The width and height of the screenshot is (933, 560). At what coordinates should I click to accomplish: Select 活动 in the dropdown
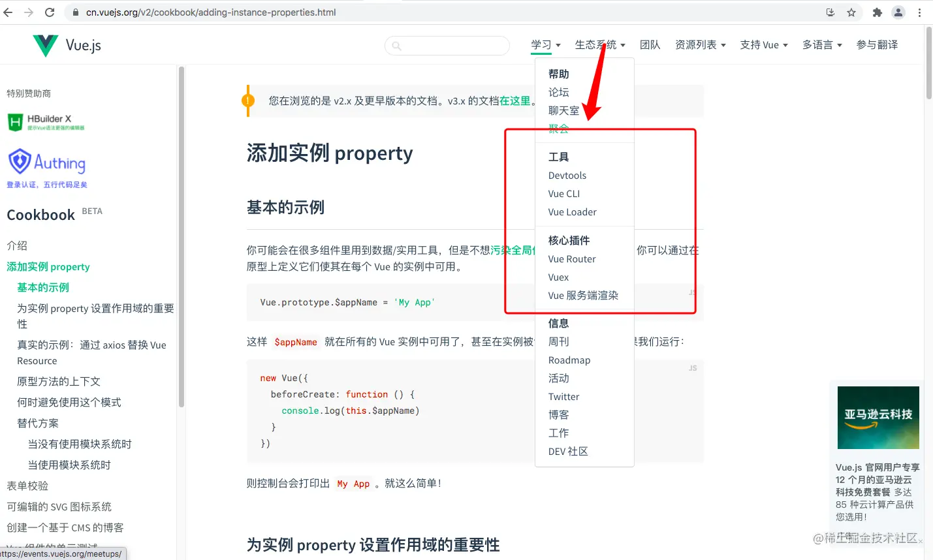[x=559, y=379]
